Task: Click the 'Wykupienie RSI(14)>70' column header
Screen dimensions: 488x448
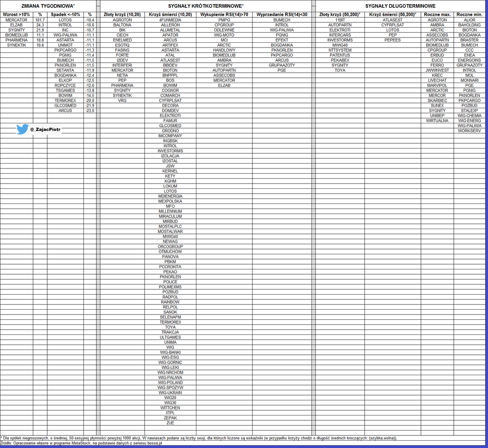Action: [224, 15]
